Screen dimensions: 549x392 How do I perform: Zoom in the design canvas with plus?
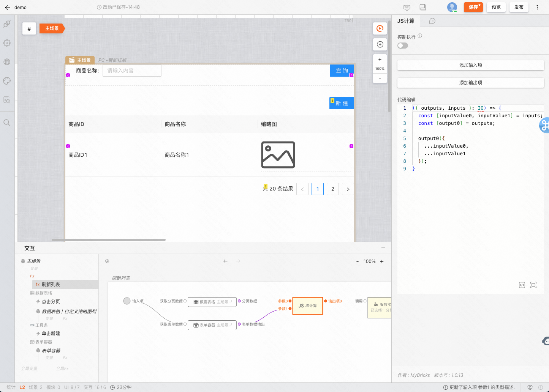click(380, 60)
